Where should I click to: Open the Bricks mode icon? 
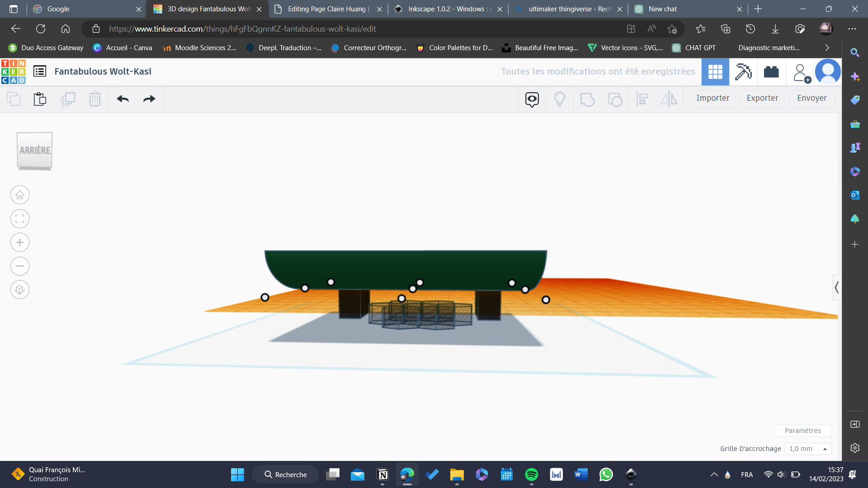(771, 72)
